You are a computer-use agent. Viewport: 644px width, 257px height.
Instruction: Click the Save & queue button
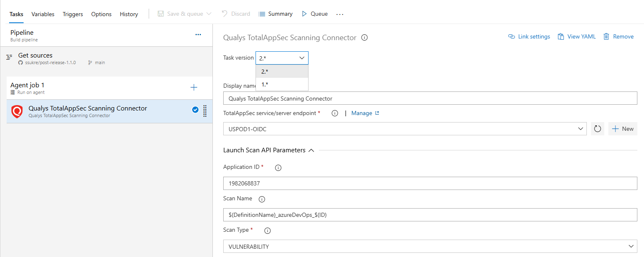[x=181, y=14]
